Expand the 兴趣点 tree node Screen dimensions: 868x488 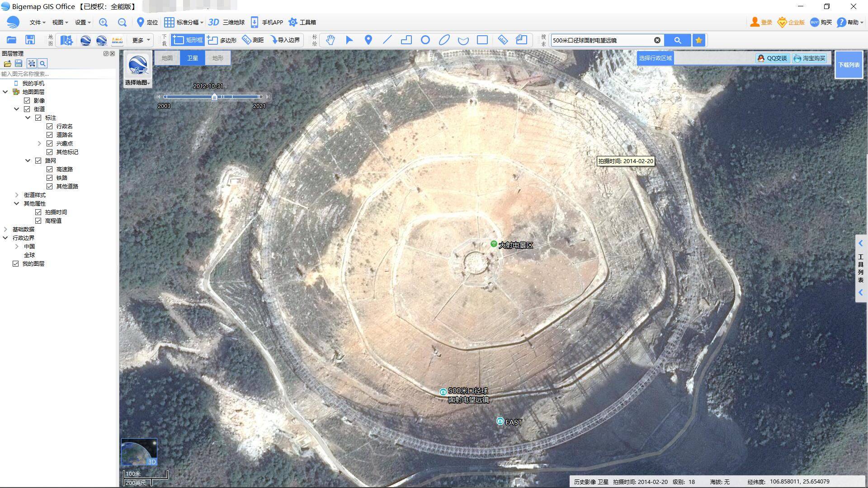(x=39, y=144)
